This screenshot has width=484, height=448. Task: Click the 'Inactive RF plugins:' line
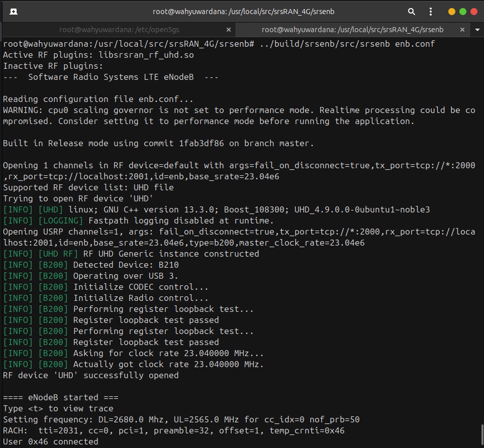[53, 66]
